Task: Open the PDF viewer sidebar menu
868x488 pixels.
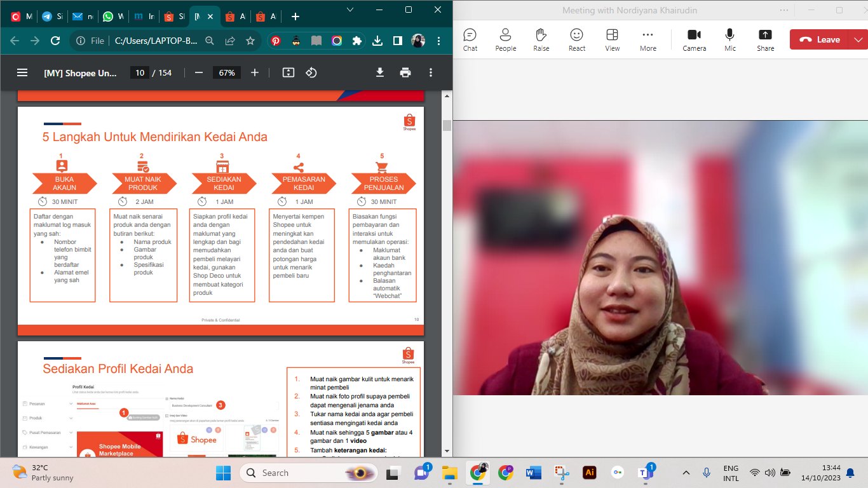Action: 22,72
